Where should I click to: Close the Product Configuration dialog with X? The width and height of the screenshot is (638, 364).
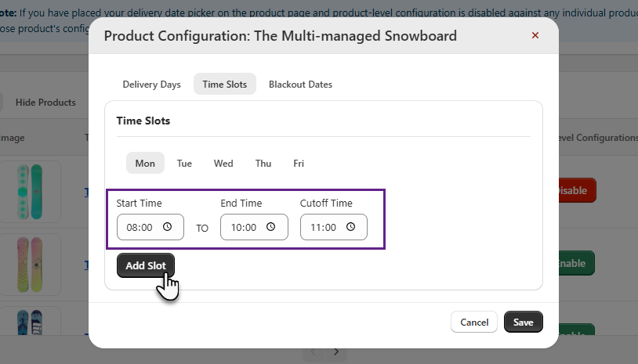pyautogui.click(x=535, y=35)
